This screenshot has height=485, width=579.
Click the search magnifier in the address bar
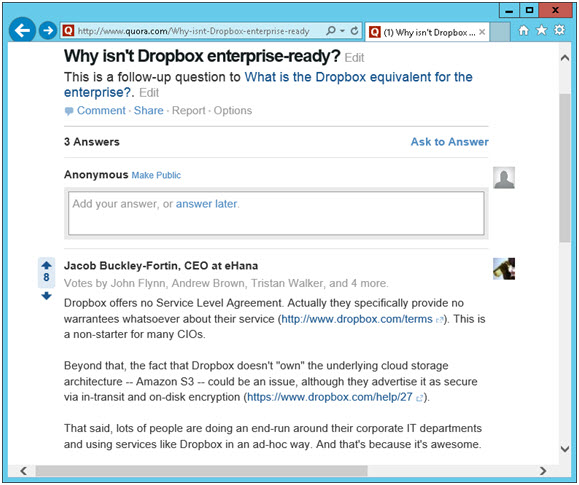pyautogui.click(x=331, y=31)
